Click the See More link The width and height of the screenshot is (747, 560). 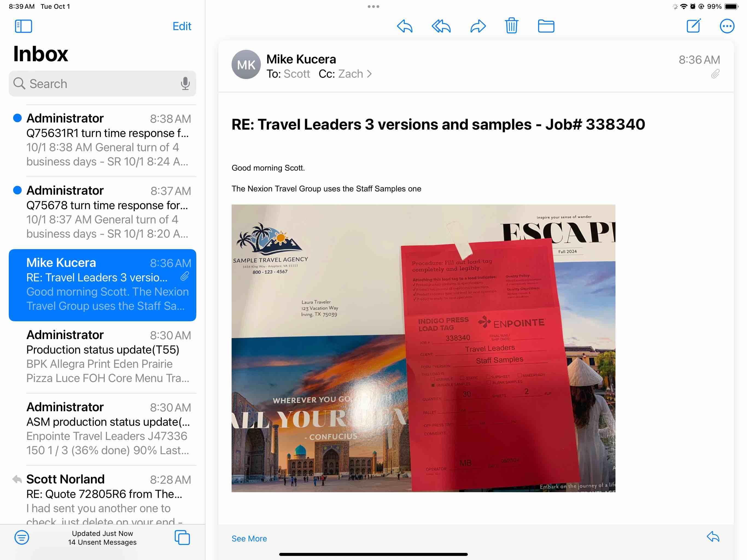[x=249, y=538]
